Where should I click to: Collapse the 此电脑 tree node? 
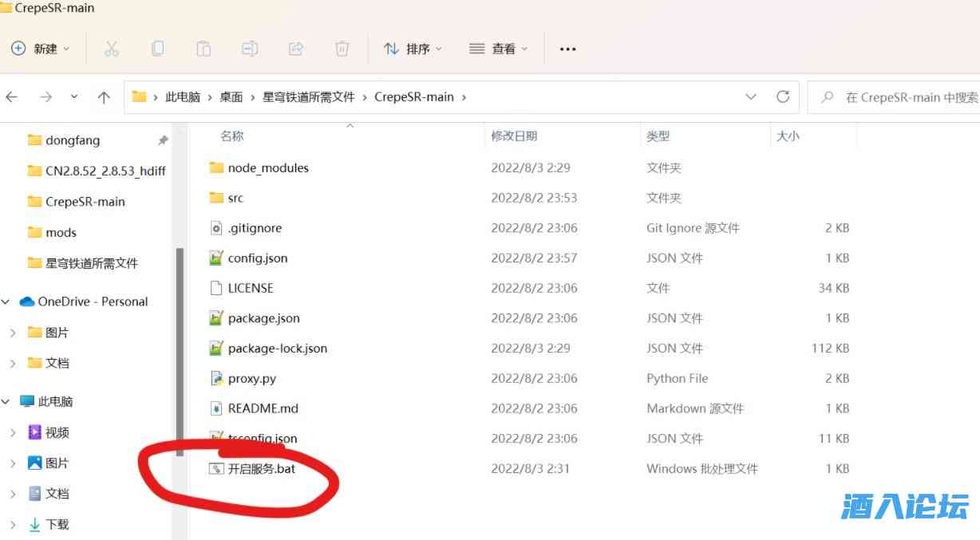[6, 402]
